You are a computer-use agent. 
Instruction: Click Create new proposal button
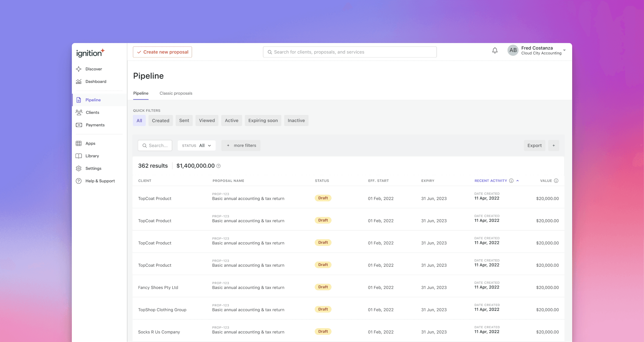click(162, 52)
